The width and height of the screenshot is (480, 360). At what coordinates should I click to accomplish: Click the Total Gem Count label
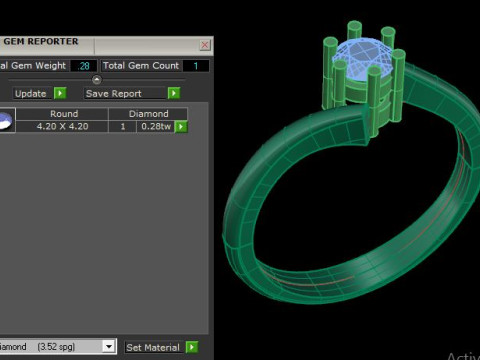point(141,66)
